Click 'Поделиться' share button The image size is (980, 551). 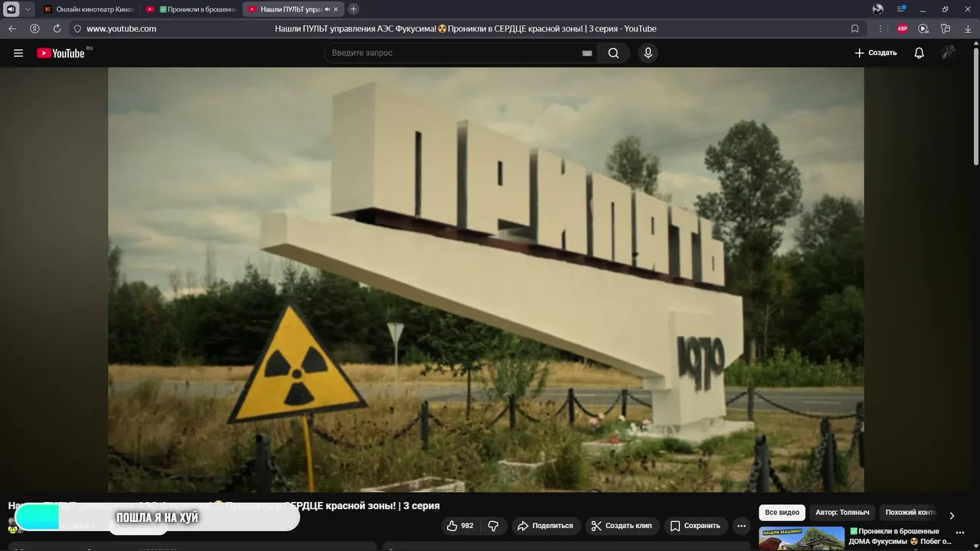click(x=545, y=526)
